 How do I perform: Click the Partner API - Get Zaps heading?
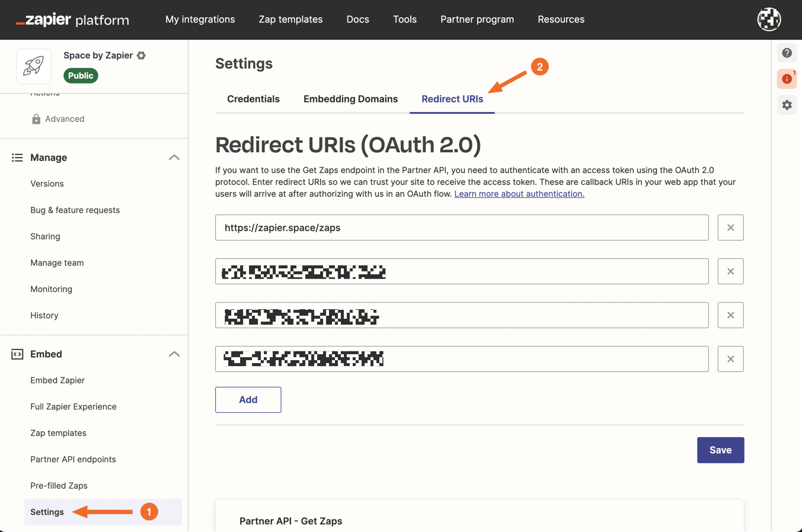pos(290,521)
